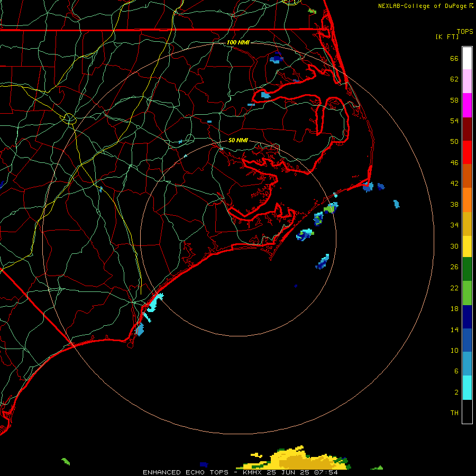Click the legend value 62
Viewport: 476px width, 476px height.
pyautogui.click(x=454, y=79)
